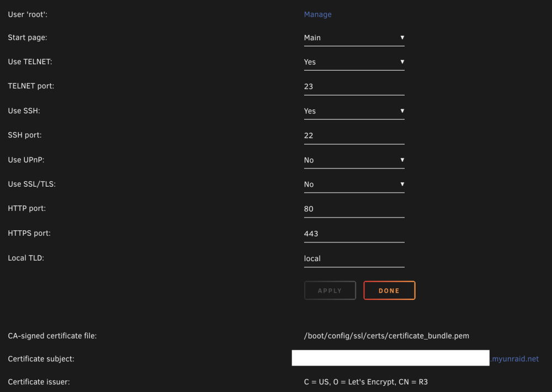This screenshot has width=552, height=392.
Task: Click the SSH port field
Action: 354,136
